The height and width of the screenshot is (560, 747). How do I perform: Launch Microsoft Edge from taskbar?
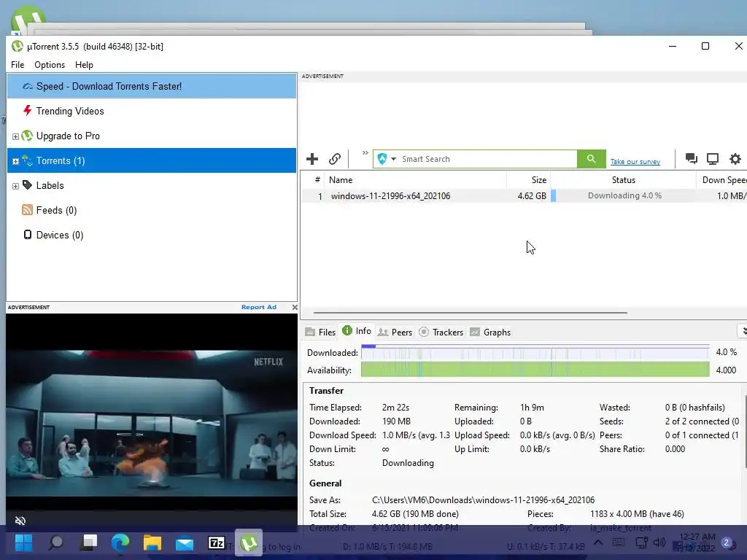(120, 542)
